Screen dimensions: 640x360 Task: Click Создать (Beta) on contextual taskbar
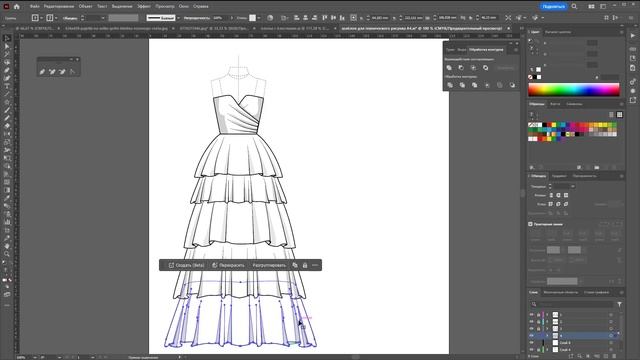coord(187,265)
